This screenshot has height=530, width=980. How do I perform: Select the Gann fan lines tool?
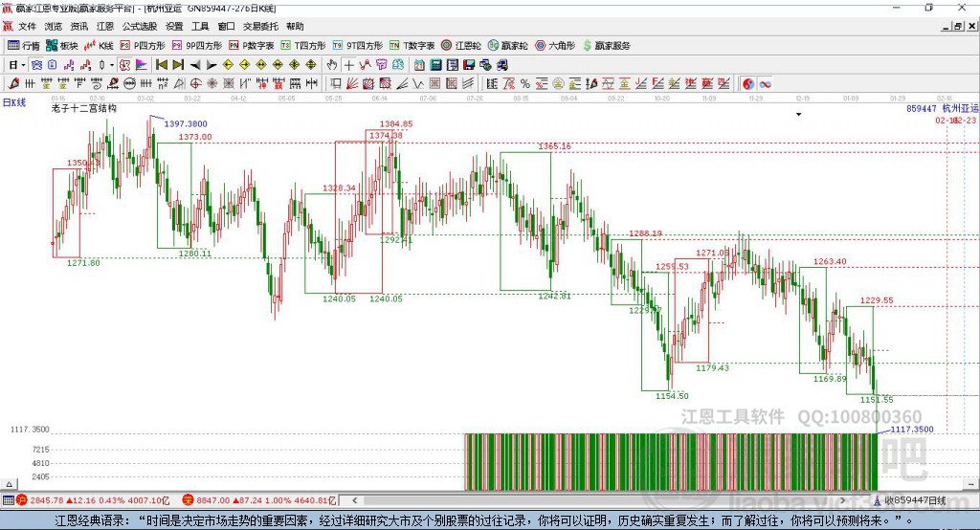pos(352,84)
